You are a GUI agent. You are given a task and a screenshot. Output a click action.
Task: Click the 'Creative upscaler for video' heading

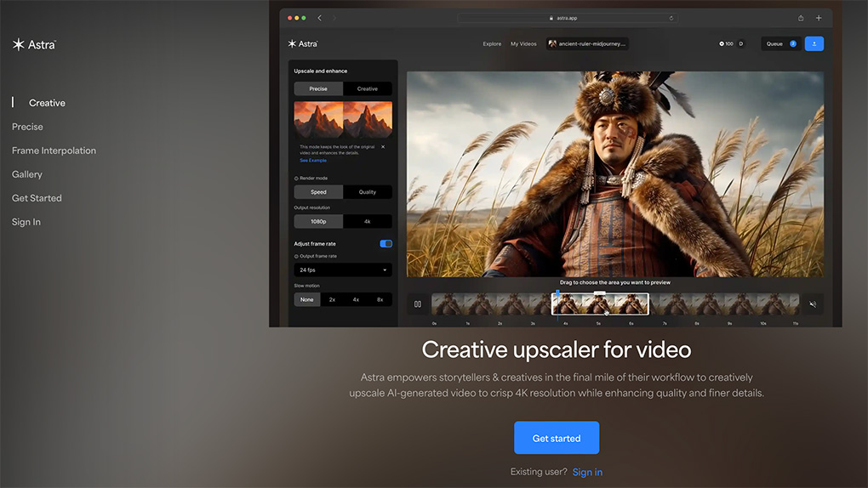click(x=557, y=349)
